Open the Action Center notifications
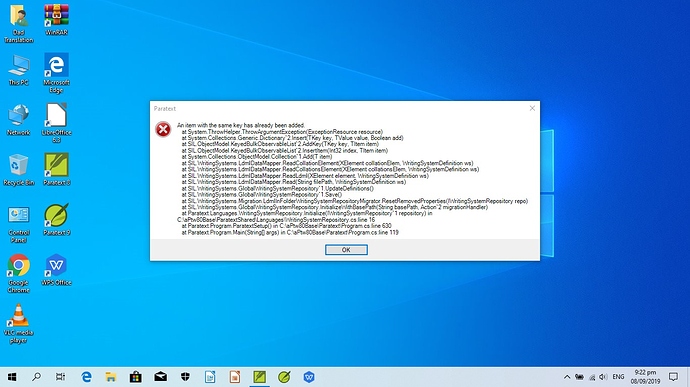 [x=673, y=377]
